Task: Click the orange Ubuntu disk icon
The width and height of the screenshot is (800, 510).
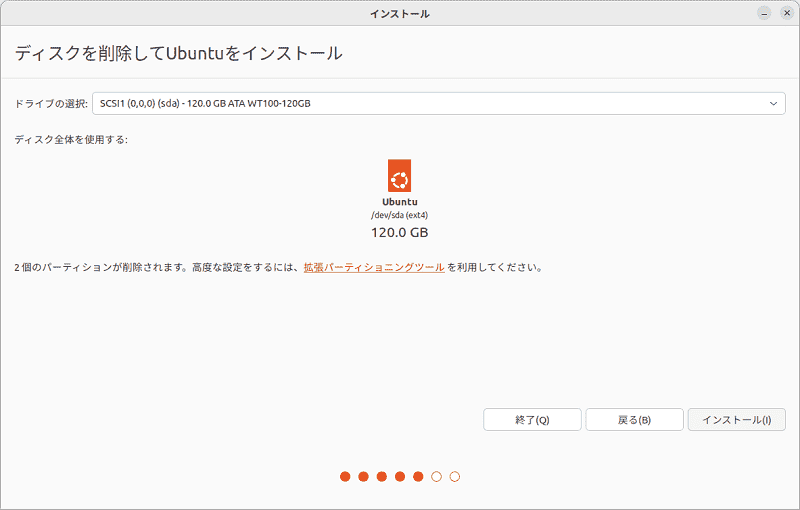Action: tap(399, 175)
